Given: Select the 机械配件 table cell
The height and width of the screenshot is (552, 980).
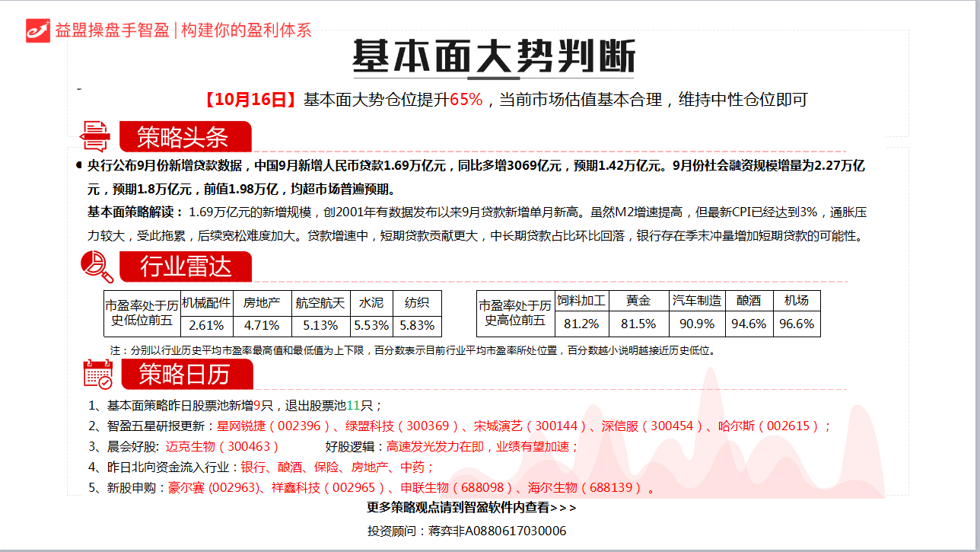Looking at the screenshot, I should coord(206,302).
